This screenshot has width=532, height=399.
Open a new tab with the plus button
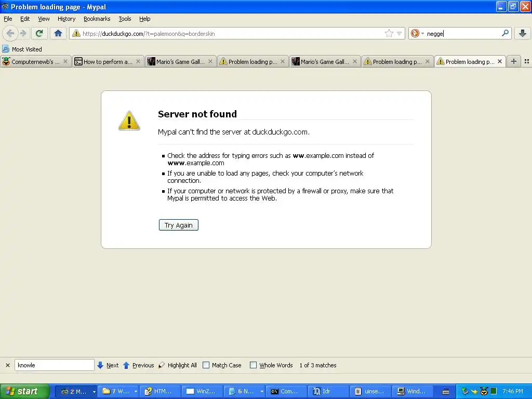click(x=514, y=61)
